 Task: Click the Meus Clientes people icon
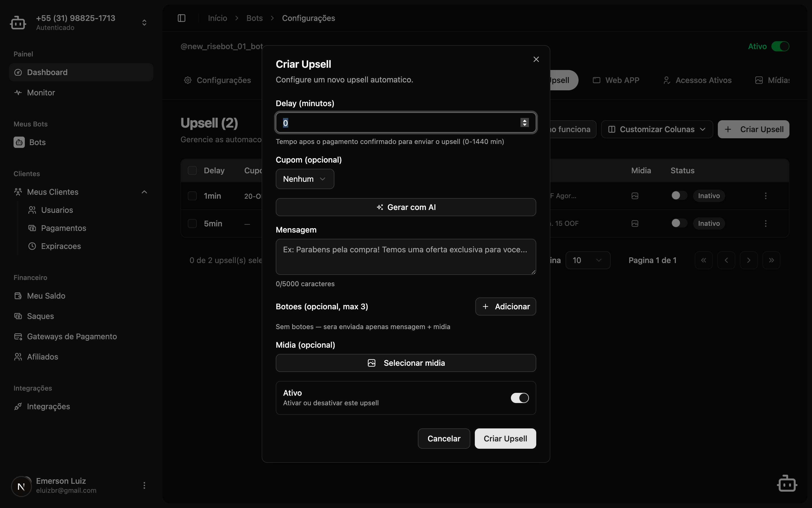coord(18,192)
